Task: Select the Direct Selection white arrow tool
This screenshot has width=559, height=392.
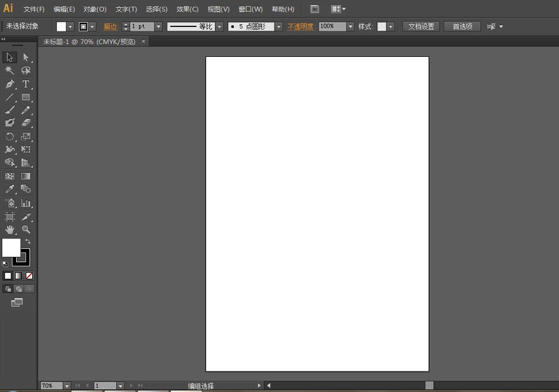Action: coord(26,57)
